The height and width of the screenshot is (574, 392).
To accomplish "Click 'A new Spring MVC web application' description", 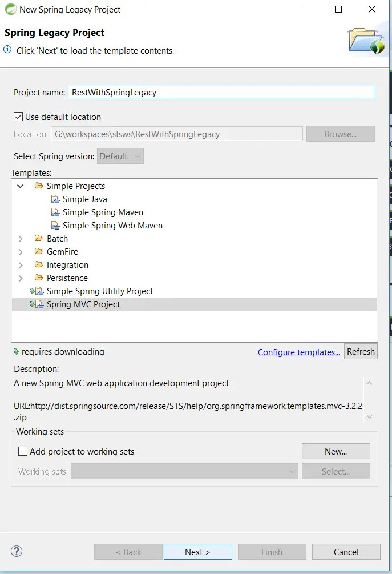I will tap(122, 383).
